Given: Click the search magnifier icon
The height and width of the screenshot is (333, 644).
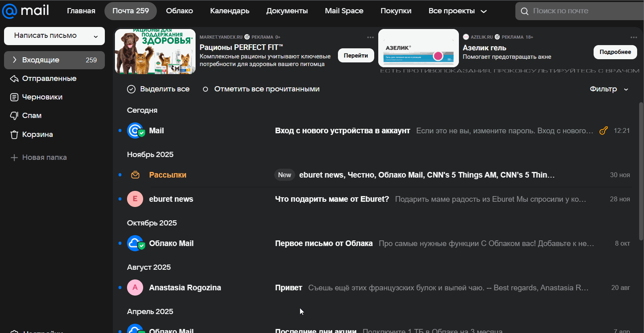Looking at the screenshot, I should 524,11.
